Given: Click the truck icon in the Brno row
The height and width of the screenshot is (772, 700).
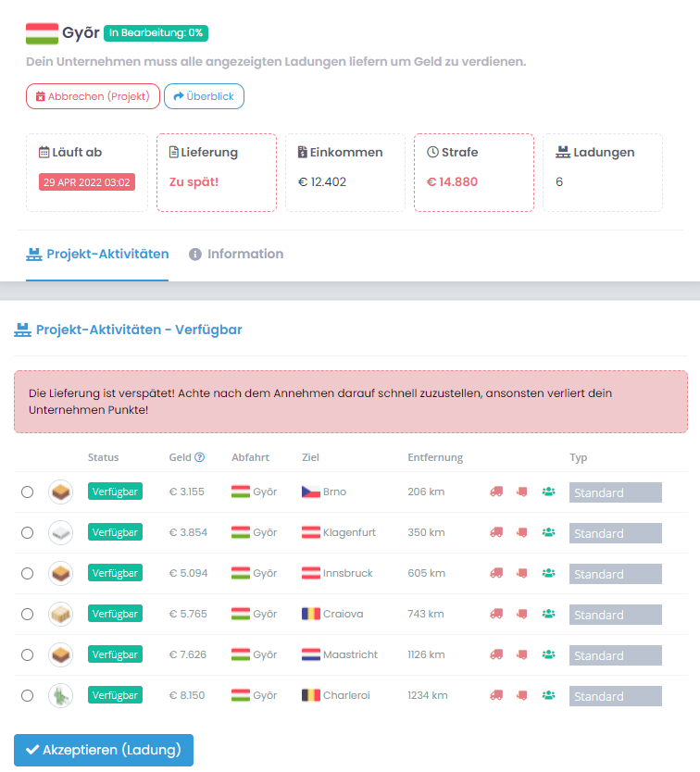Looking at the screenshot, I should point(496,492).
